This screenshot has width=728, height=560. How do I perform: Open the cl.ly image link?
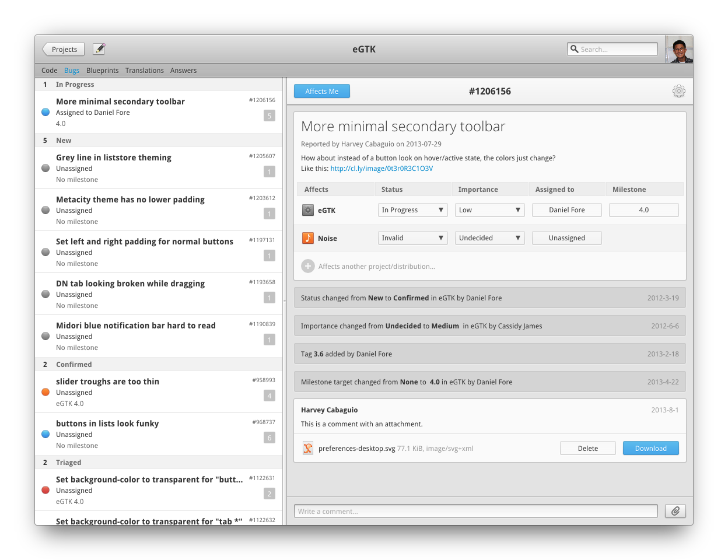coord(381,169)
